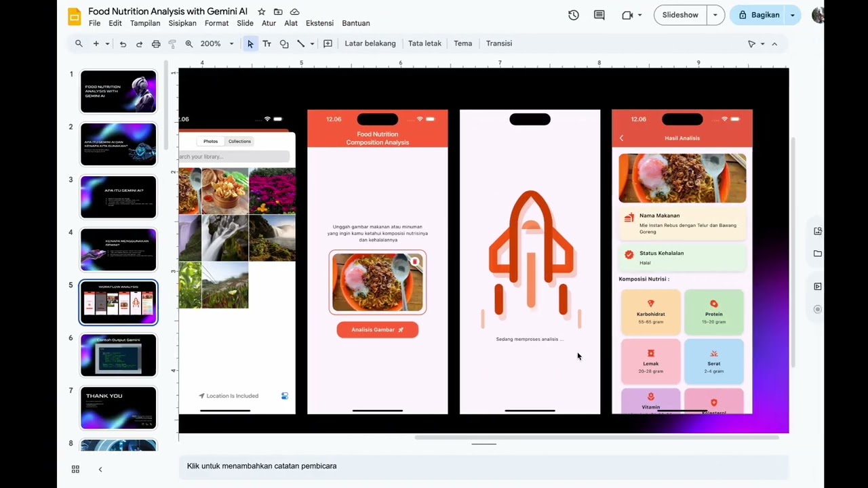Click speaker notes field to add notes
Viewport: 868px width, 488px height.
coord(484,466)
